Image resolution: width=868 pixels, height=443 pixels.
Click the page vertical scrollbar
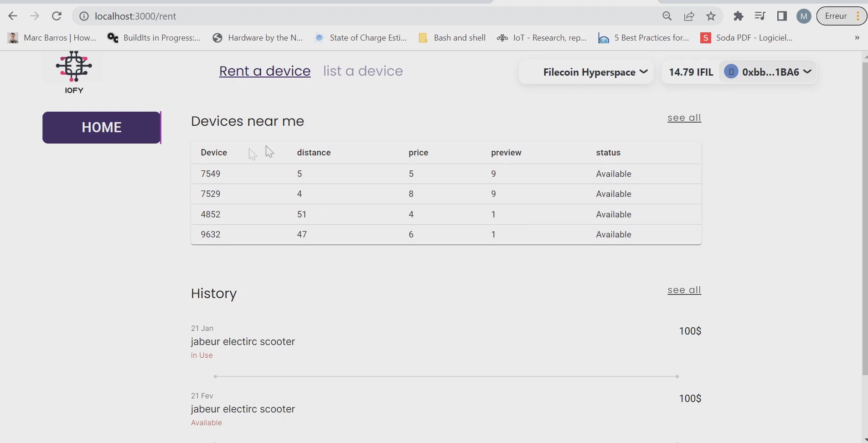865,219
